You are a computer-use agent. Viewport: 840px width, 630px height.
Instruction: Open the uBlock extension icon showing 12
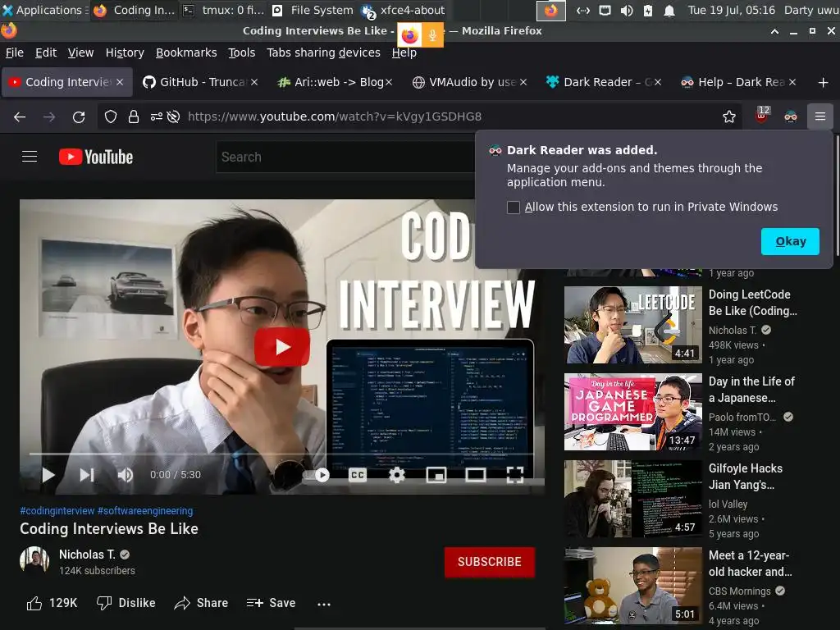pos(762,115)
